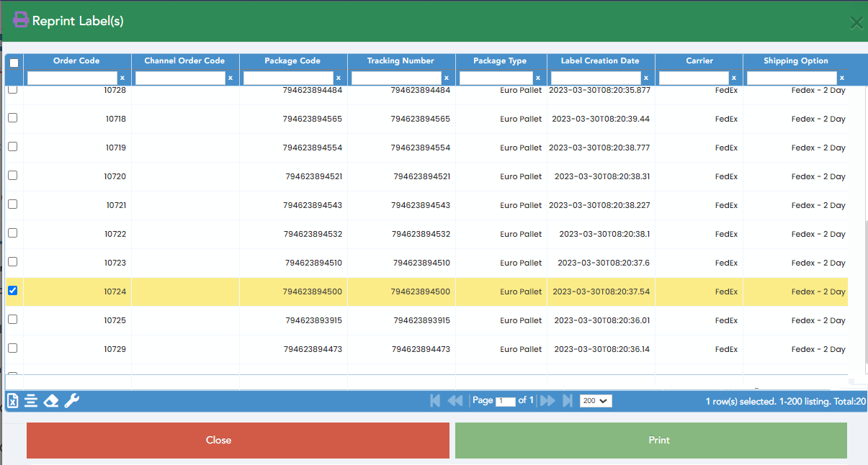Image resolution: width=868 pixels, height=465 pixels.
Task: Open the rows per page dropdown
Action: coord(596,401)
